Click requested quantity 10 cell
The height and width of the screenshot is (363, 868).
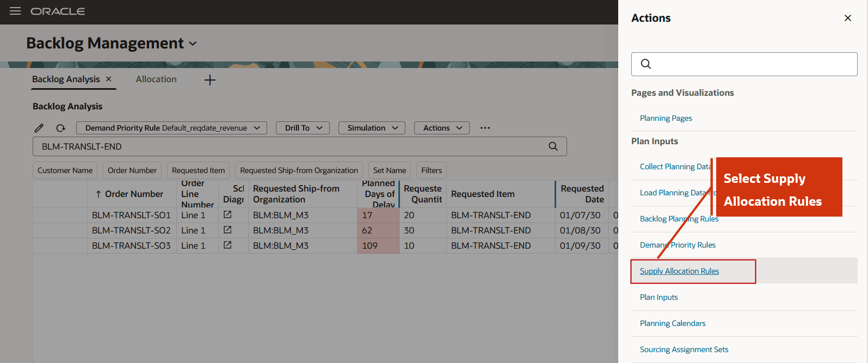click(x=423, y=245)
